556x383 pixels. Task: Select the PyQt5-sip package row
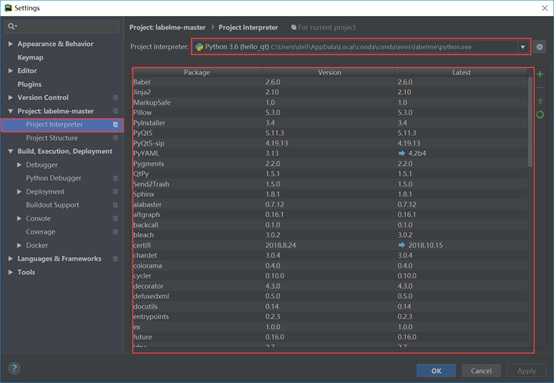pos(330,144)
